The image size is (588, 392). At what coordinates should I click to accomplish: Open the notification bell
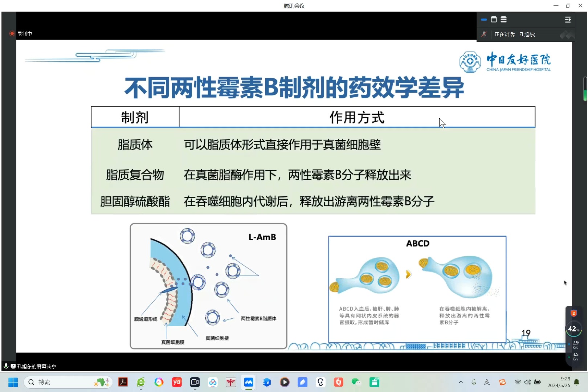[577, 382]
